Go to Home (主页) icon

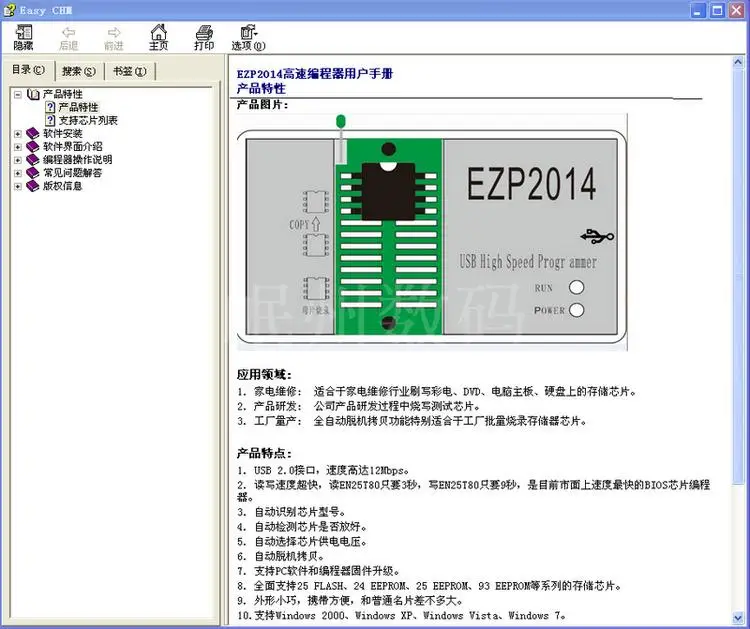pyautogui.click(x=158, y=38)
